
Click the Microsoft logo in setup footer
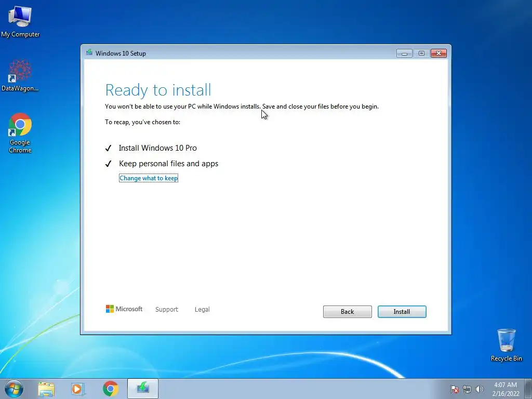click(x=124, y=309)
